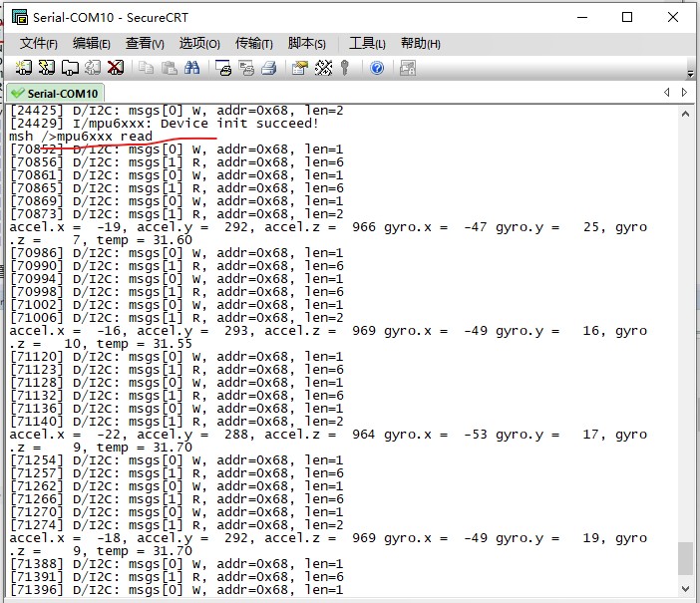Click the Copy toolbar icon
700x603 pixels.
coord(146,68)
